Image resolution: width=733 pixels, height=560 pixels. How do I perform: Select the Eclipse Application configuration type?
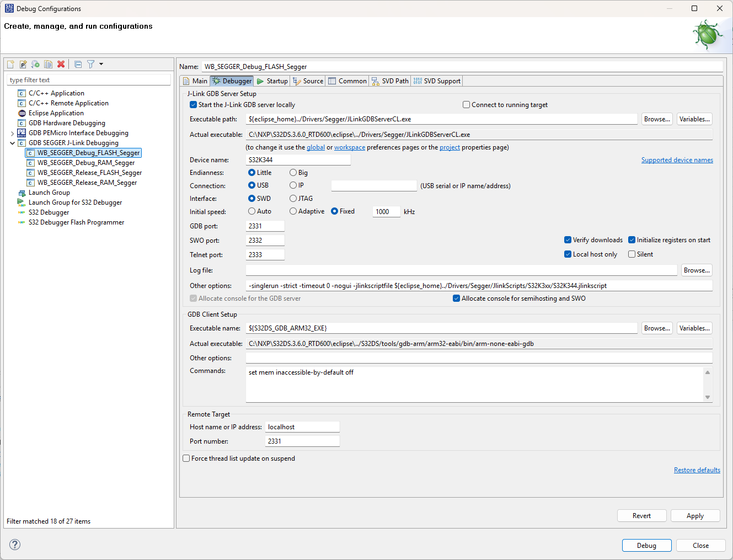pos(56,113)
